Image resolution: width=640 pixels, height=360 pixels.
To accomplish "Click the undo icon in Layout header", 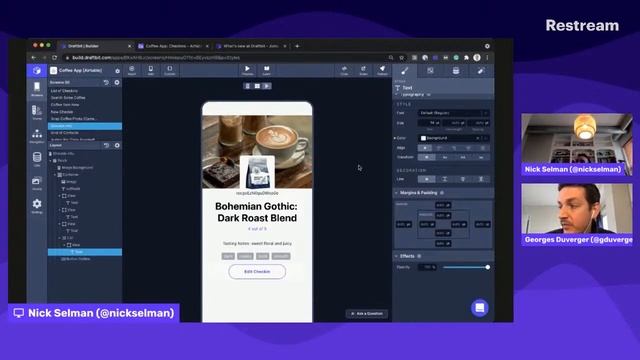I will 106,145.
